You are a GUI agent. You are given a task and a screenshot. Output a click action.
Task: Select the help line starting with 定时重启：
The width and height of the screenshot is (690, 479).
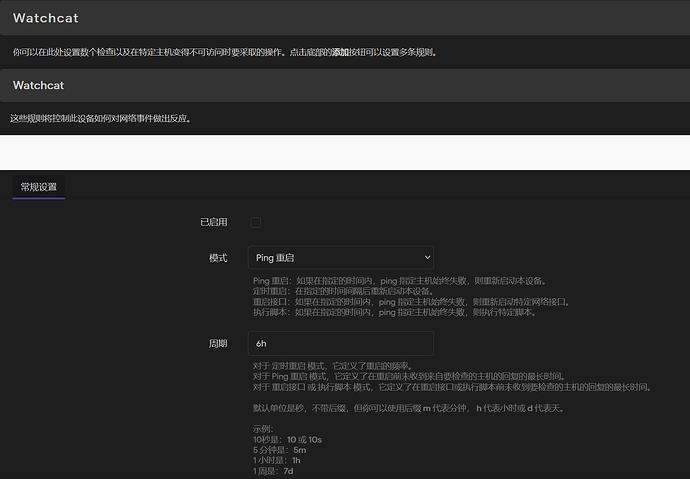[344, 291]
